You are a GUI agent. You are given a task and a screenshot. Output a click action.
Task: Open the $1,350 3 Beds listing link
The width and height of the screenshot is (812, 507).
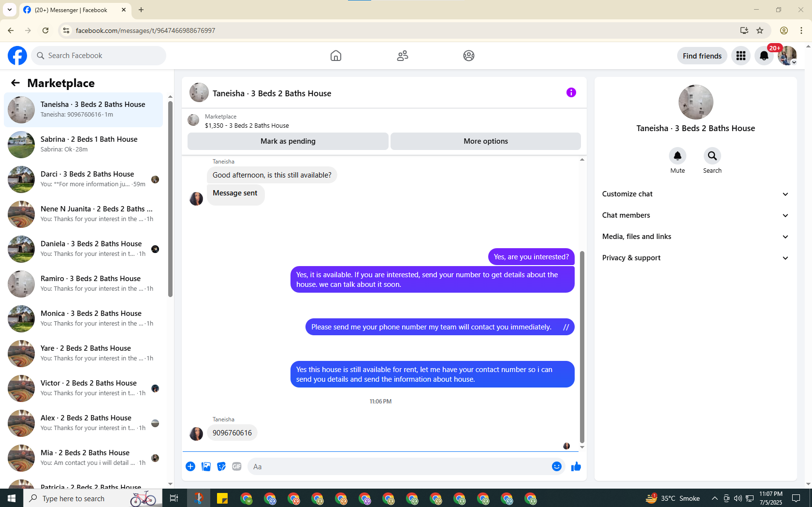coord(247,126)
